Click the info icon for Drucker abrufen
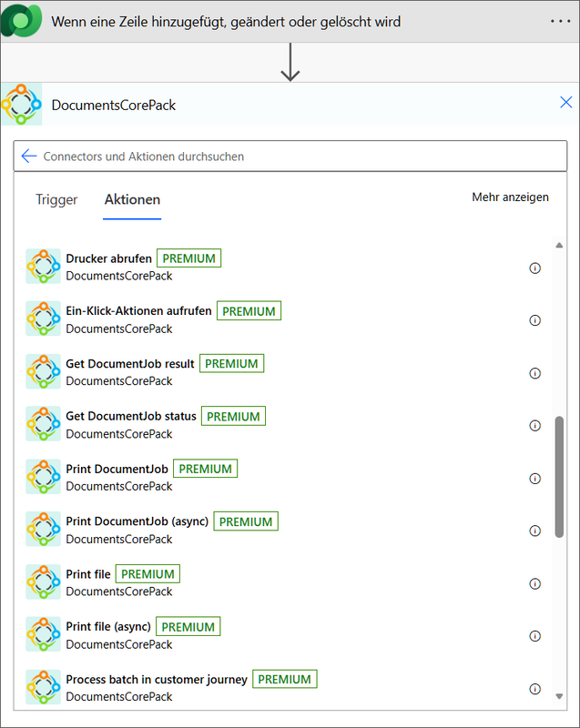 tap(534, 268)
